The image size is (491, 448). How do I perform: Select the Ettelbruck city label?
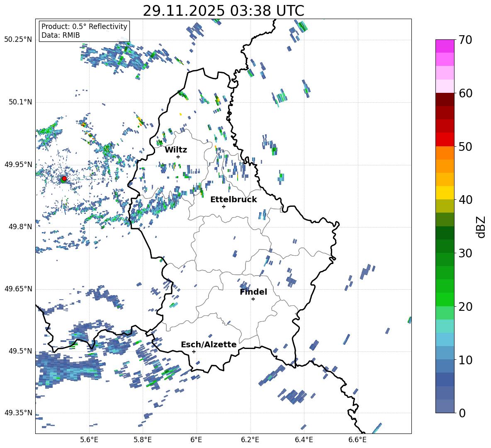tap(233, 199)
